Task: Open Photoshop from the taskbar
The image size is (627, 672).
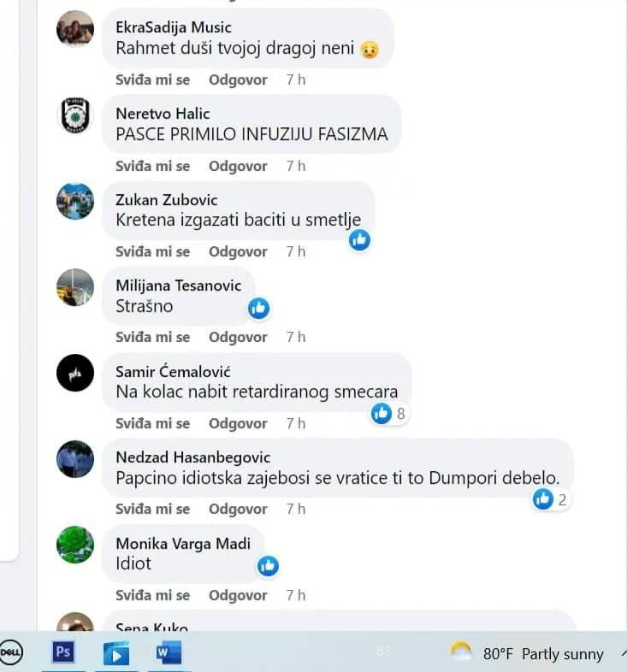Action: [63, 652]
